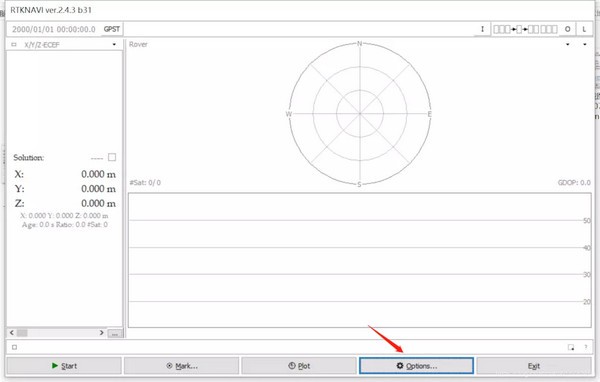Click the Solution: label
600x382 pixels.
(29, 158)
